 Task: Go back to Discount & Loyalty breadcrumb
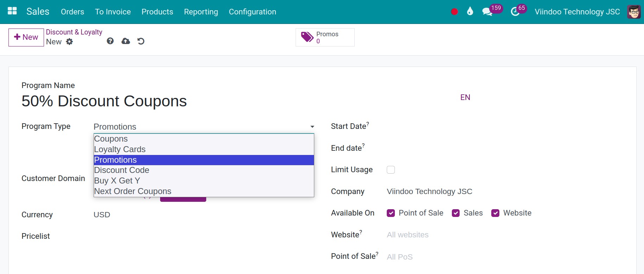pyautogui.click(x=74, y=32)
